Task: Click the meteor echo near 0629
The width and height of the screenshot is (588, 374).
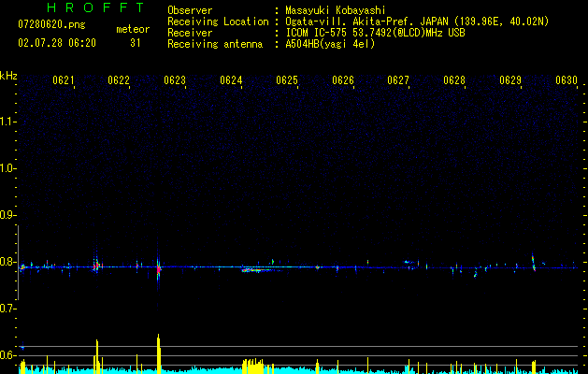Action: pos(533,263)
